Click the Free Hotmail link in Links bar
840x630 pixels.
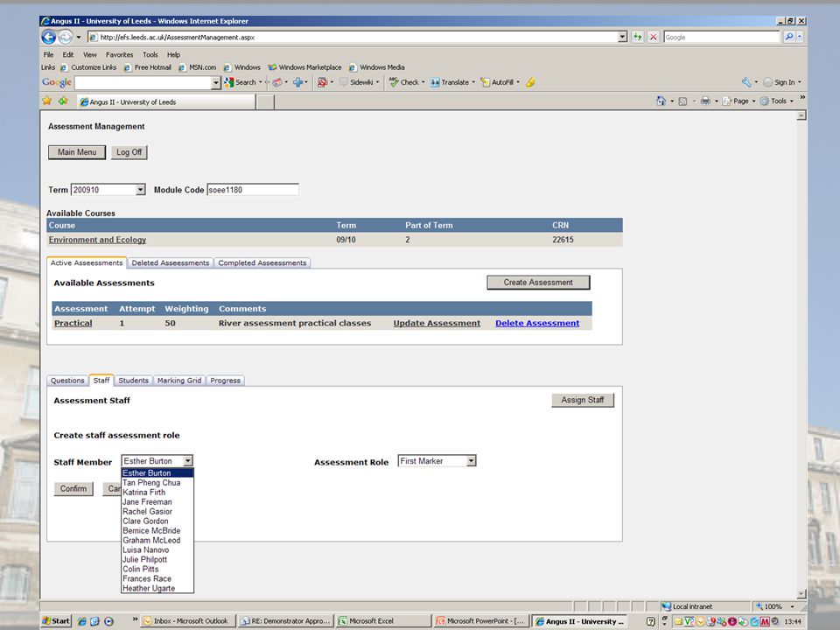pos(148,67)
